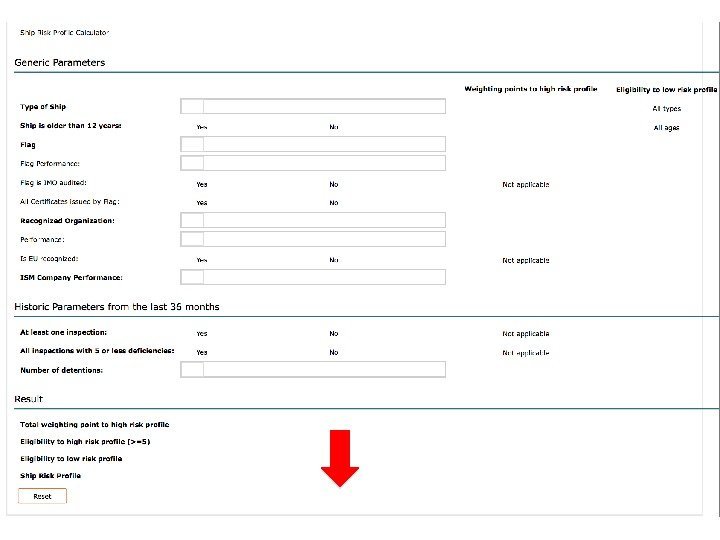
Task: Click the Total weighting point to high risk profile label
Action: [95, 424]
